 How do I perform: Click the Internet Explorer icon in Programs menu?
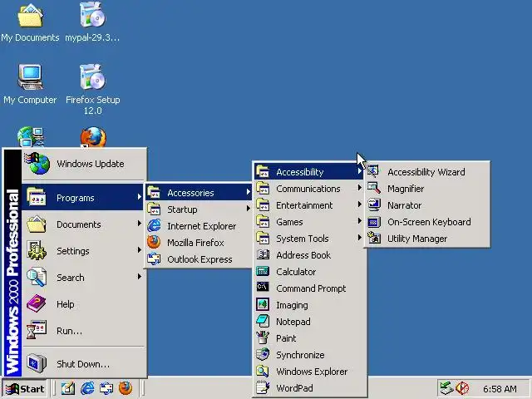[154, 225]
